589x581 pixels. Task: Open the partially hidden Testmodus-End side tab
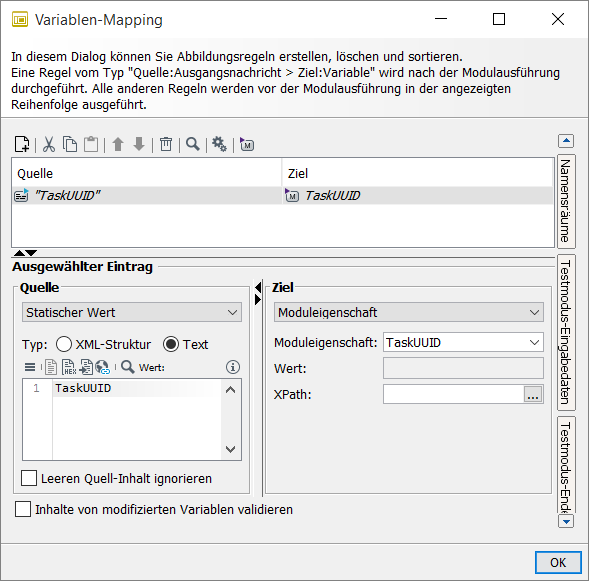point(566,465)
